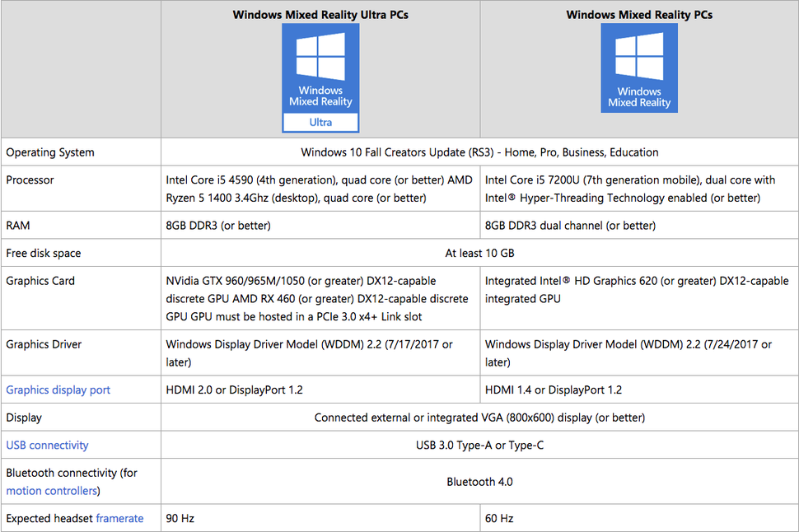Click the Windows Mixed Reality PCs column header
Viewport: 799px width, 532px height.
coord(639,15)
